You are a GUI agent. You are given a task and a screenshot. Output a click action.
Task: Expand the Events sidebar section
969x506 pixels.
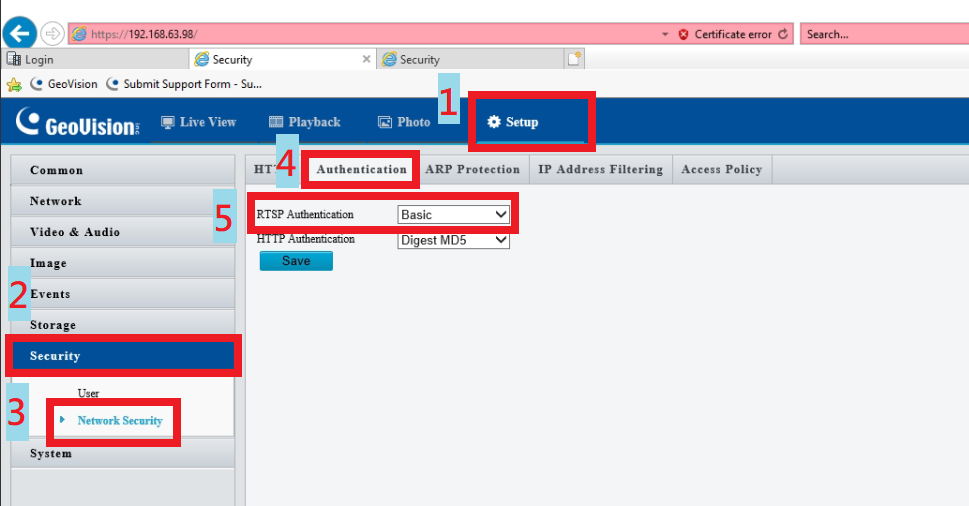pos(122,293)
